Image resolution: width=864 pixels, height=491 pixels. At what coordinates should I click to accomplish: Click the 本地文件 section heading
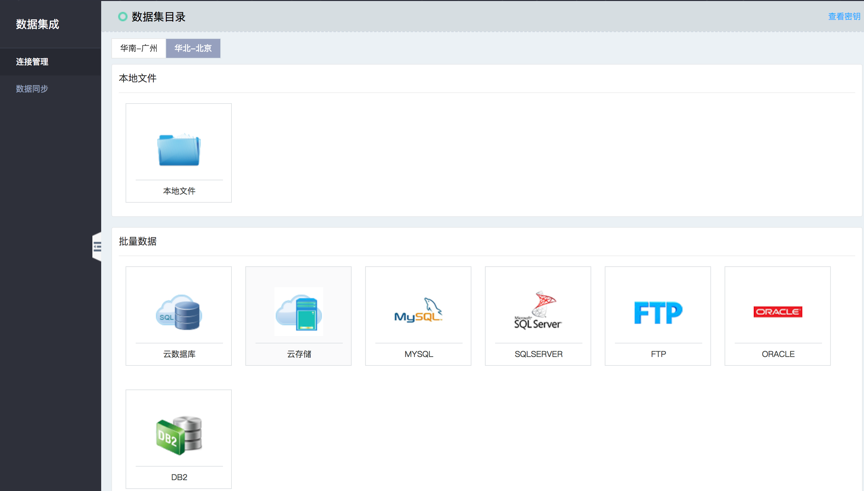coord(138,78)
